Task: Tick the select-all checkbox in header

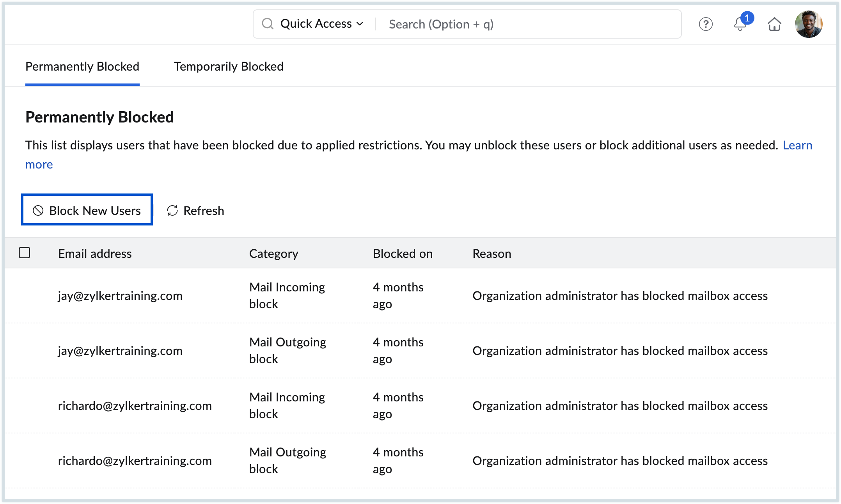Action: click(x=25, y=253)
